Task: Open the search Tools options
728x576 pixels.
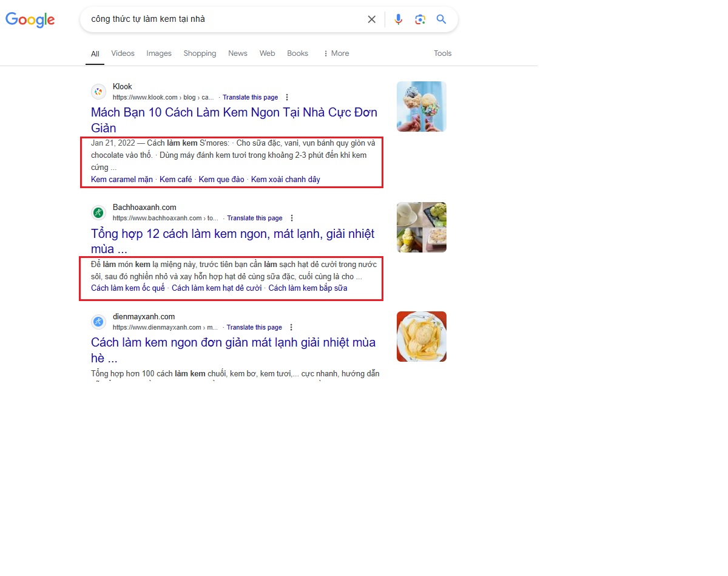Action: pyautogui.click(x=443, y=53)
